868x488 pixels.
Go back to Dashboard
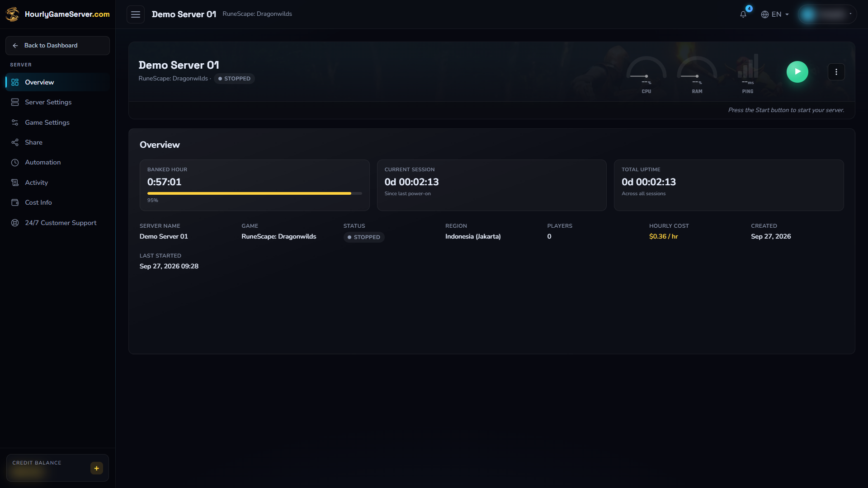tap(57, 46)
